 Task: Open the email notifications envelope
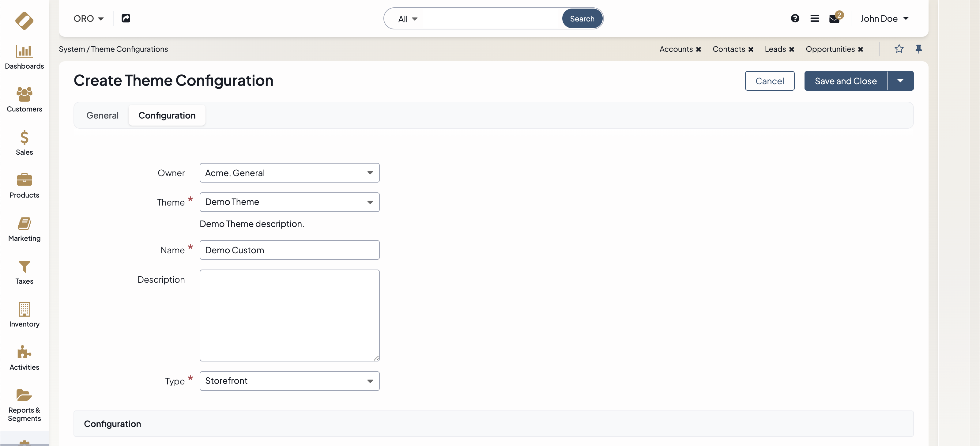pos(834,19)
